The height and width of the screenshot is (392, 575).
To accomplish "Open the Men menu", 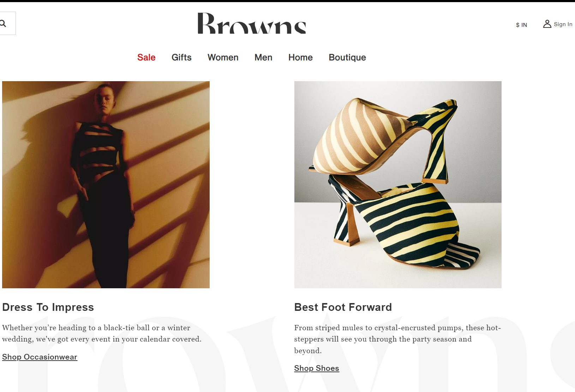I will 263,57.
